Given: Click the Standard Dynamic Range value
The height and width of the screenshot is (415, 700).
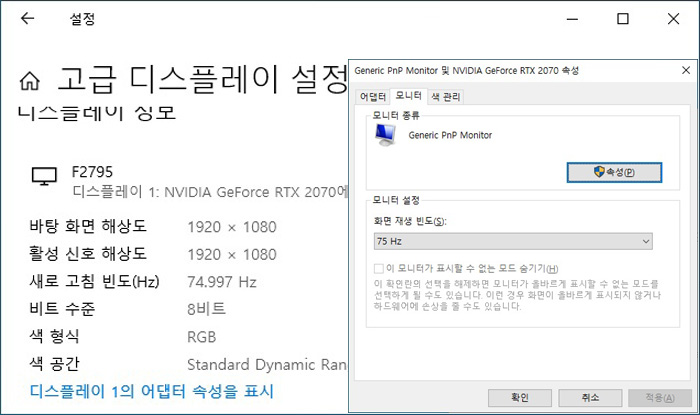Looking at the screenshot, I should [267, 365].
